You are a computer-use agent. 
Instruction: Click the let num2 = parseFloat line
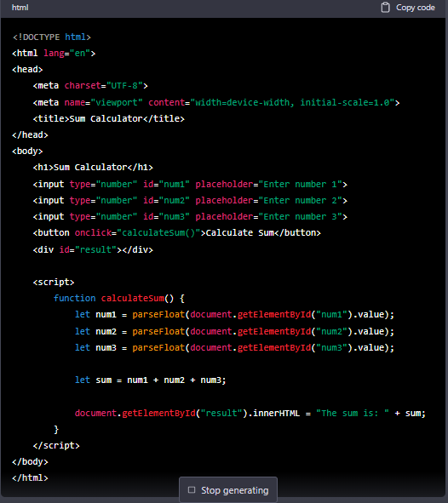point(234,332)
